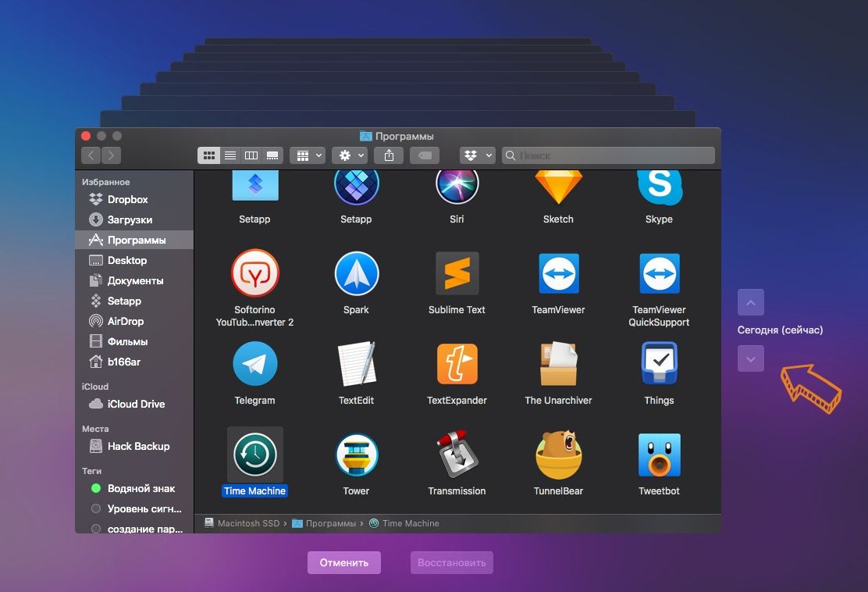Viewport: 868px width, 592px height.
Task: Select the Telegram app icon
Action: [x=254, y=364]
